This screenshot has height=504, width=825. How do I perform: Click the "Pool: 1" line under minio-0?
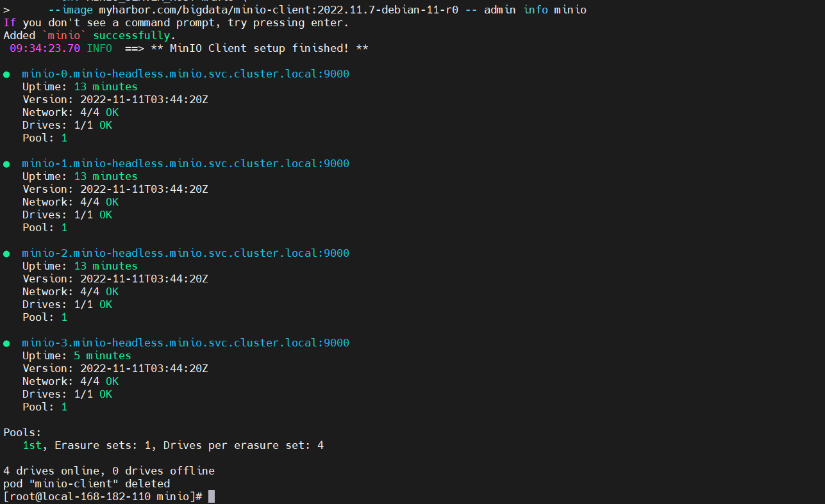45,138
